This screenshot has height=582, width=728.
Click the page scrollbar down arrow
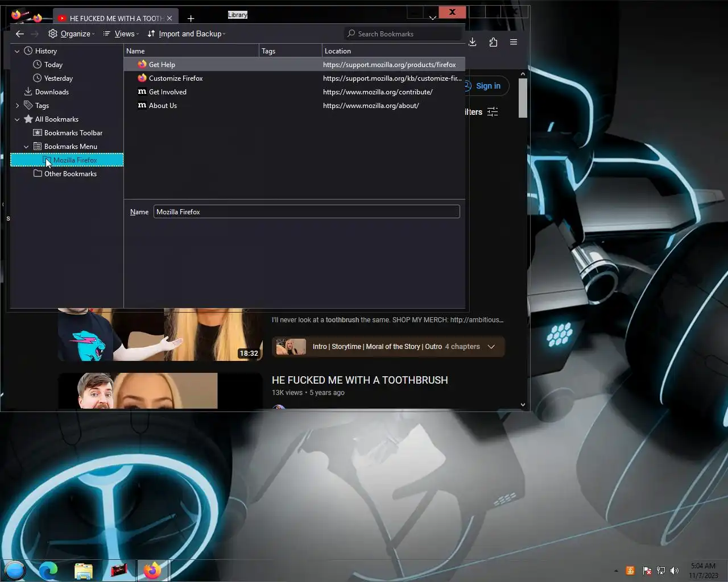523,405
